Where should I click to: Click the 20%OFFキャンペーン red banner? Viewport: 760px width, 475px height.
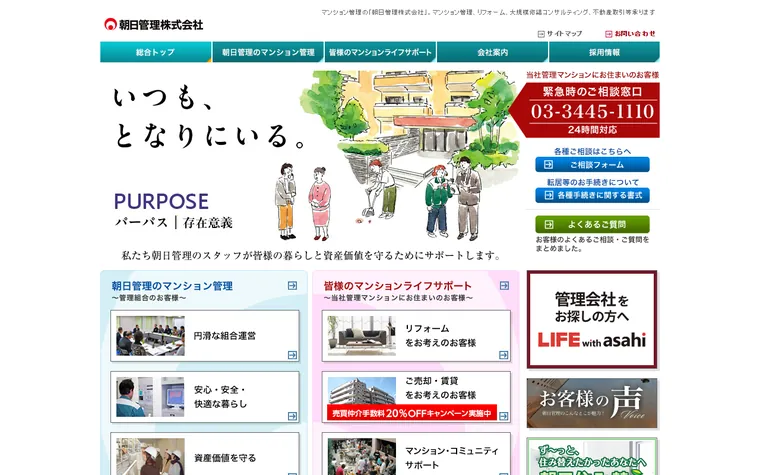(412, 413)
